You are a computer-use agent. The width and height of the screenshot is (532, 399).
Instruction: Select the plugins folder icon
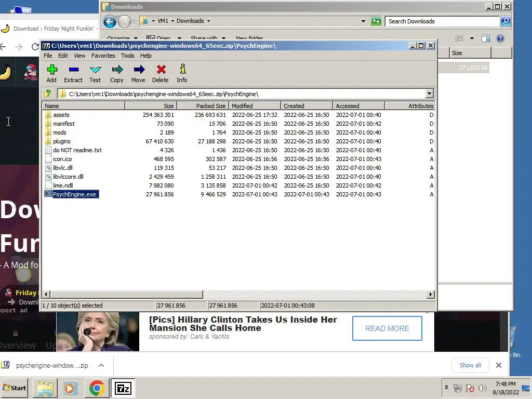(48, 141)
